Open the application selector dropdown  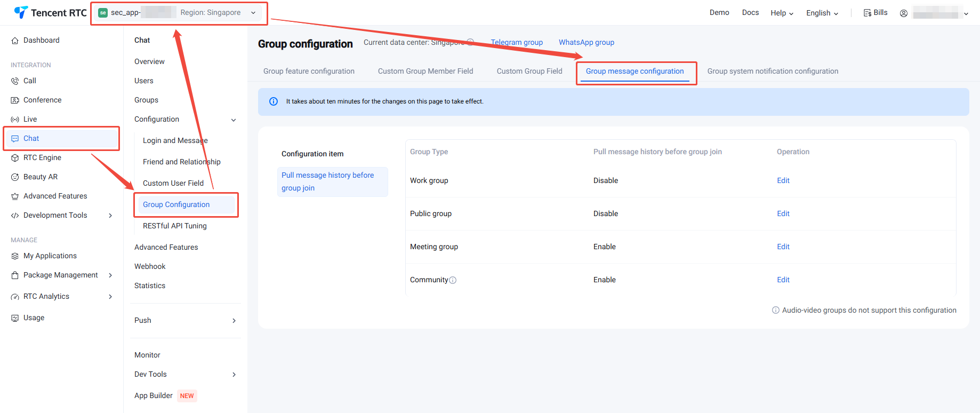click(x=253, y=13)
